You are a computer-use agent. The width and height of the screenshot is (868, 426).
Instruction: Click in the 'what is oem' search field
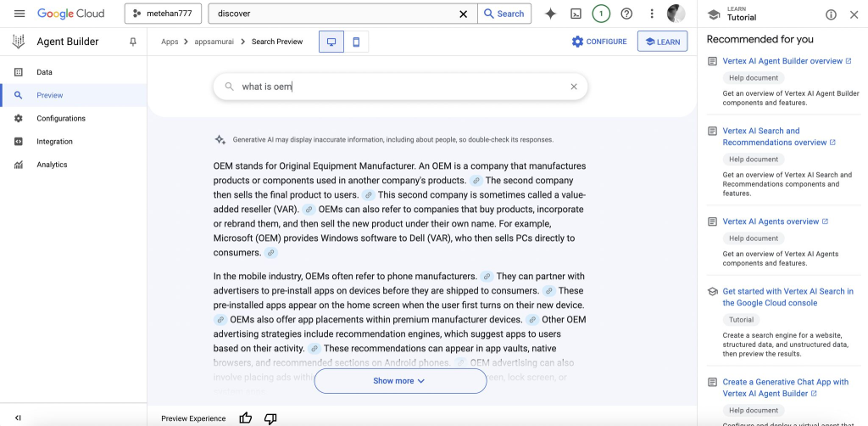click(x=398, y=87)
